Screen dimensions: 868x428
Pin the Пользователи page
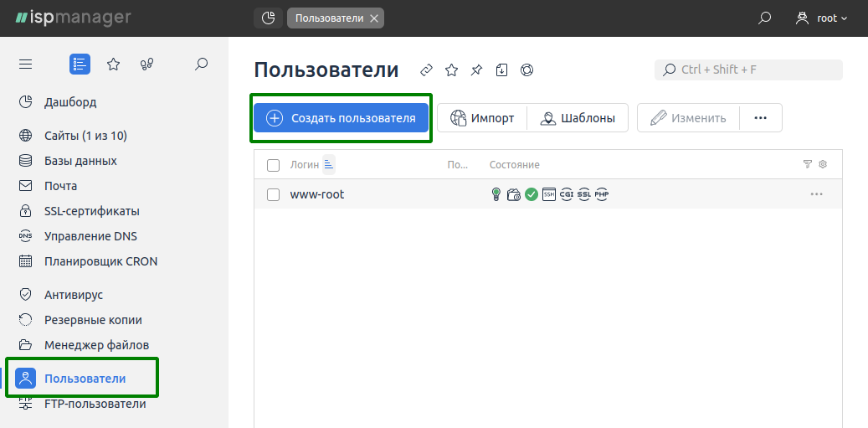(x=476, y=70)
